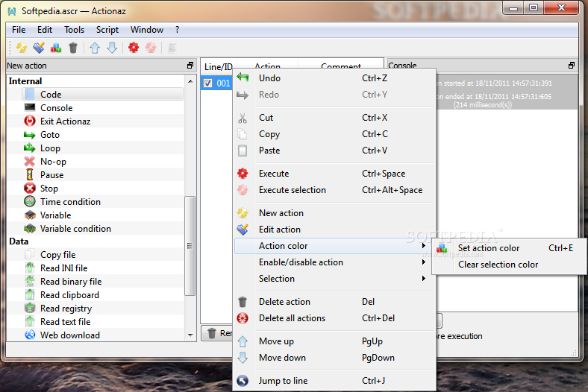Choose Execute from the context menu
588x392 pixels.
[334, 174]
